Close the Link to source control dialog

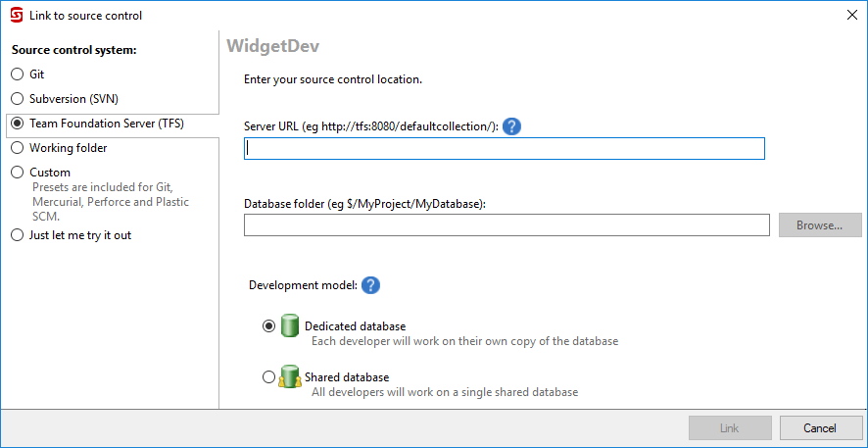(x=849, y=15)
